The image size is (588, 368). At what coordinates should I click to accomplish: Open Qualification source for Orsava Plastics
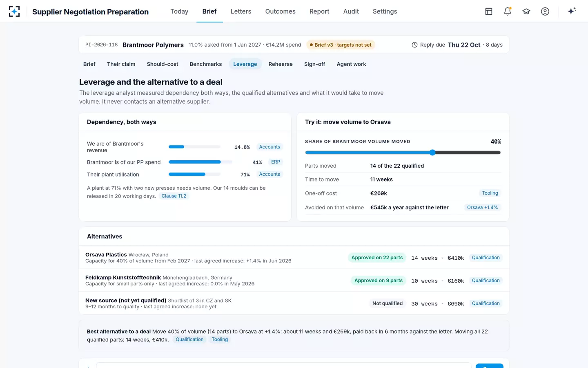(x=486, y=258)
